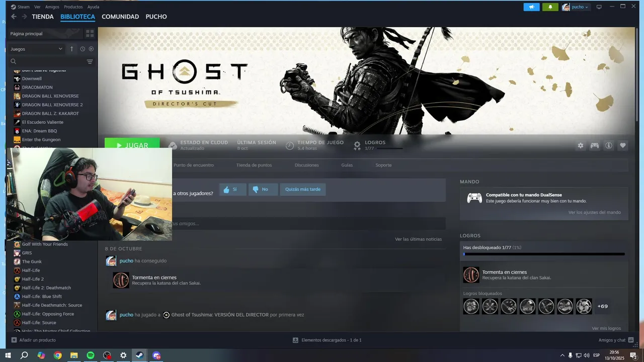
Task: Click the thumbs down No button
Action: [263, 190]
